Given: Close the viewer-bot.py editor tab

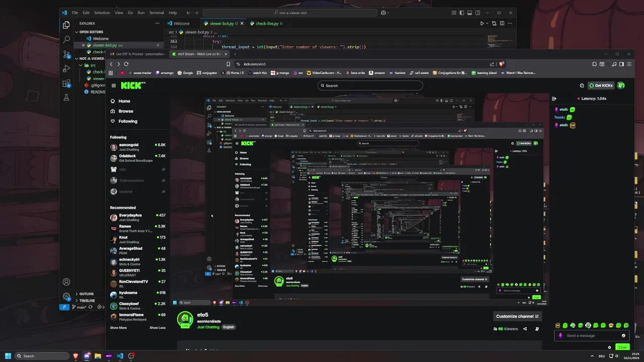Looking at the screenshot, I should pos(242,23).
